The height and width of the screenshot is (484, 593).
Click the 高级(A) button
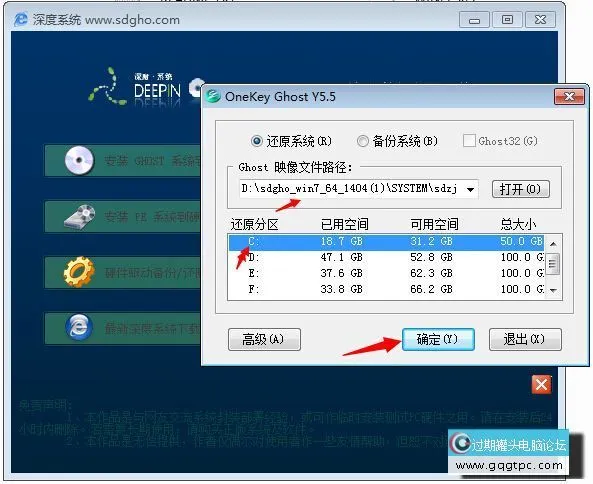coord(264,339)
